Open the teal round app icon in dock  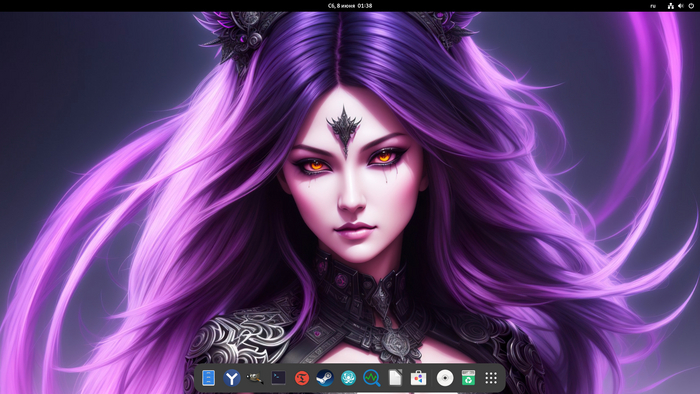[x=348, y=378]
